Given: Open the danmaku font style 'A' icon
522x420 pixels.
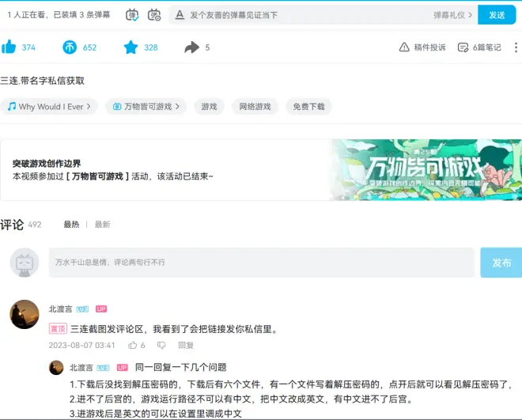Looking at the screenshot, I should tap(180, 14).
